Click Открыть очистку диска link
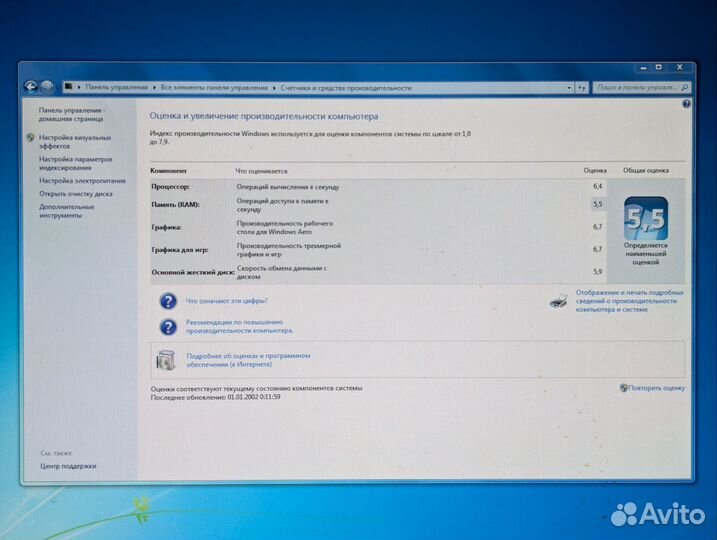Screen dimensions: 717x540 (x=75, y=194)
